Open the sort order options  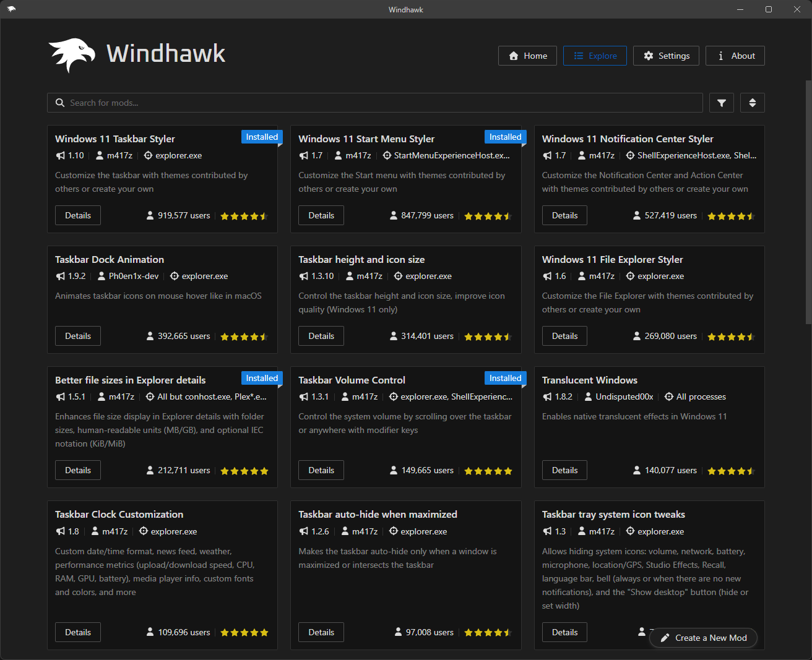pyautogui.click(x=753, y=103)
